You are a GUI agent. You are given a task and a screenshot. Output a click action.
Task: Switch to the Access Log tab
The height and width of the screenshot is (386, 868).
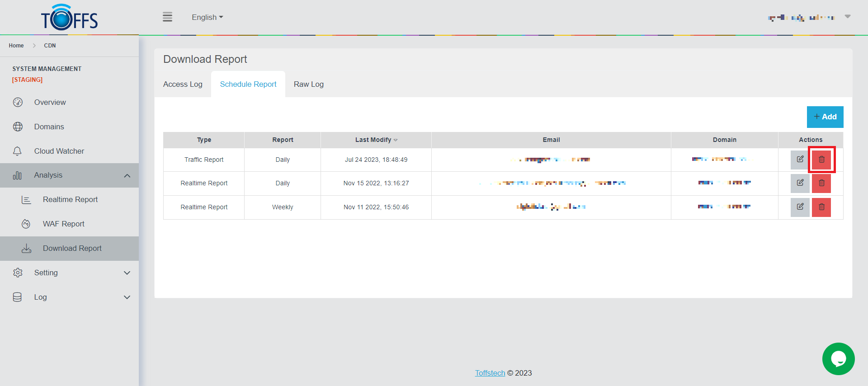[183, 84]
